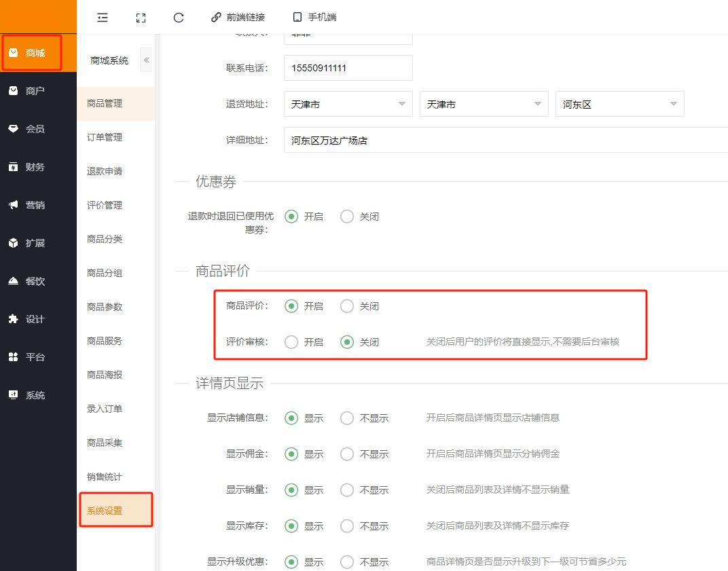Open the city dropdown showing 天津市
728x571 pixels.
pos(484,105)
